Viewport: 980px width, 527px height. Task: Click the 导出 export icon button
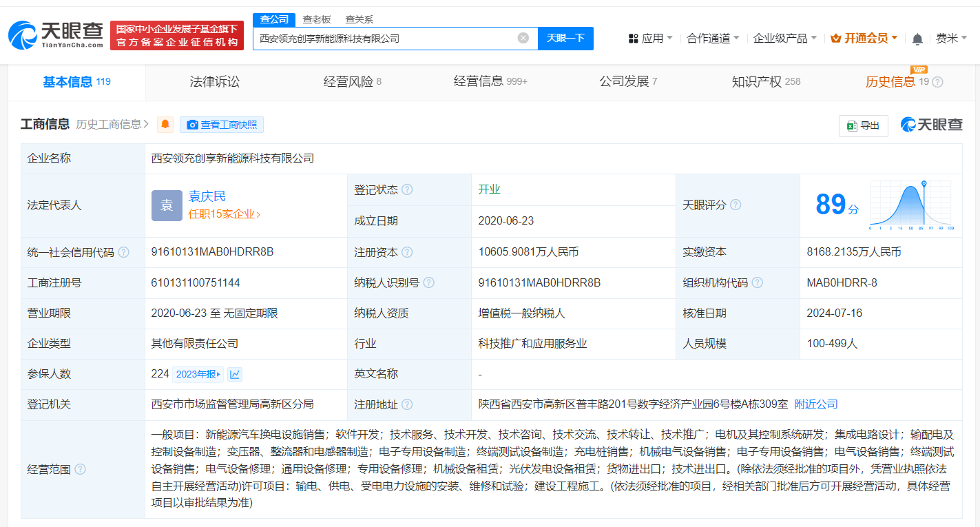863,126
